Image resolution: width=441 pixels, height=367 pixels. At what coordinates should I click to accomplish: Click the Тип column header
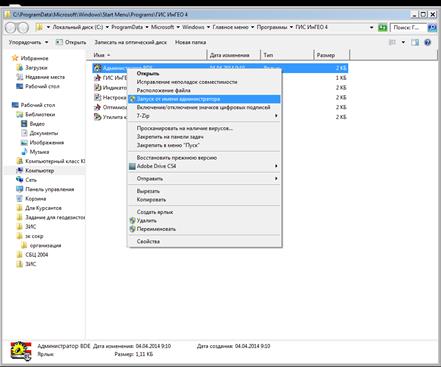(287, 55)
